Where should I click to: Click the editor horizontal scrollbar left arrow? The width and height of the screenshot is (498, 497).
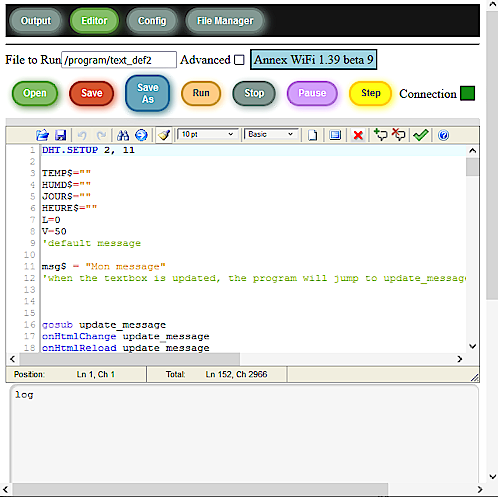click(12, 359)
